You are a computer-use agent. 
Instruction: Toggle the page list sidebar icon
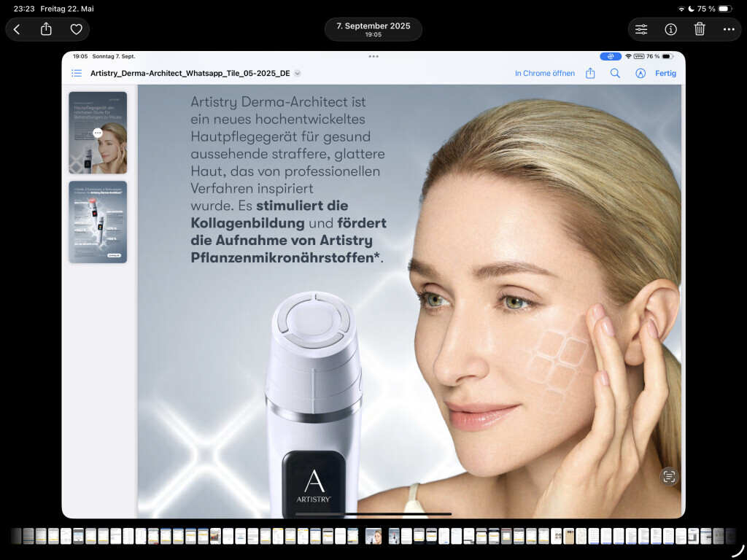coord(76,74)
